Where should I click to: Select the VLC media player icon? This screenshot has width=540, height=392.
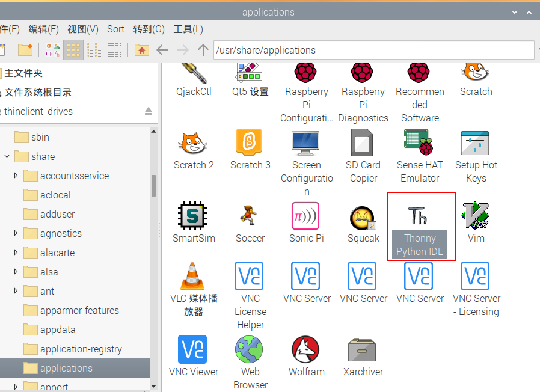tap(192, 275)
